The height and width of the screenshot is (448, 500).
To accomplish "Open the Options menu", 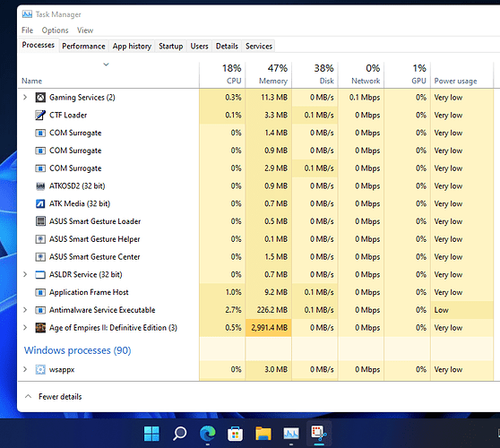I will tap(55, 30).
